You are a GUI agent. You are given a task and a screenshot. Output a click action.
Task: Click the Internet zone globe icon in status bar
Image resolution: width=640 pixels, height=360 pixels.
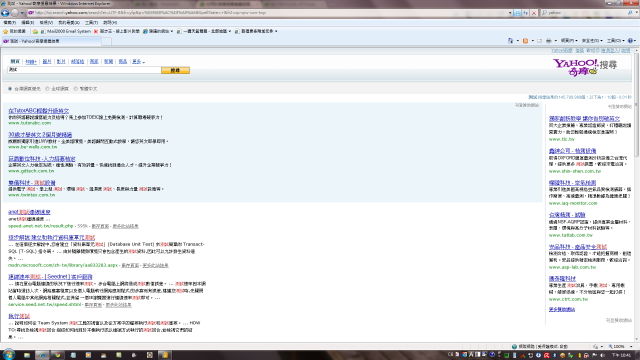(x=514, y=346)
